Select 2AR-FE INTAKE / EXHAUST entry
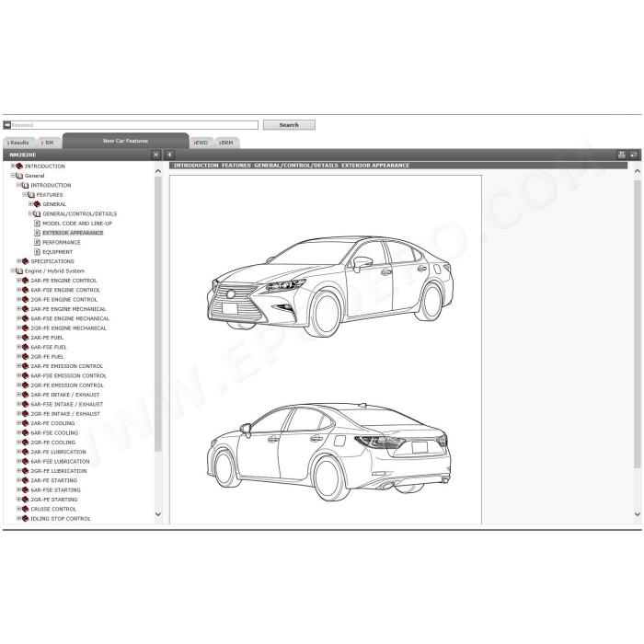 click(x=65, y=395)
